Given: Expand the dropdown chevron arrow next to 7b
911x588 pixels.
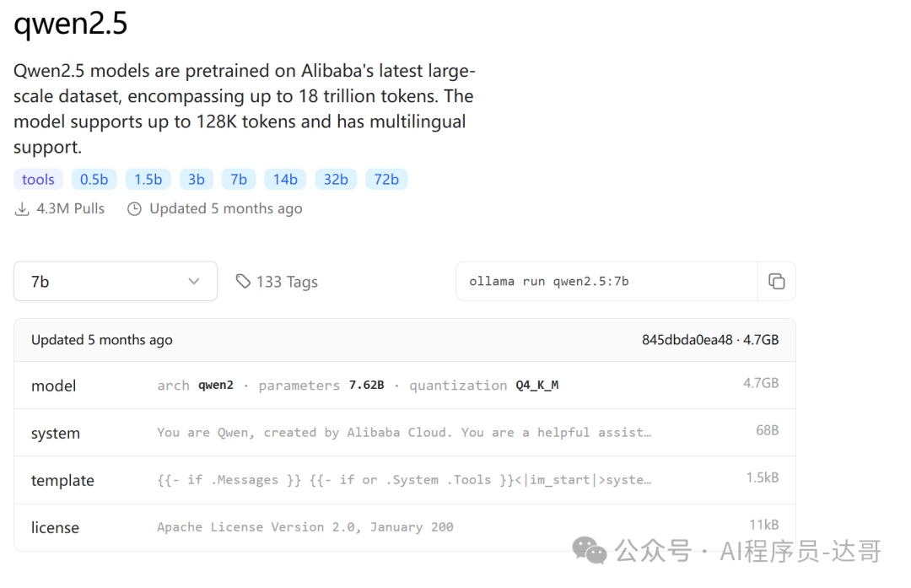Looking at the screenshot, I should coord(193,281).
